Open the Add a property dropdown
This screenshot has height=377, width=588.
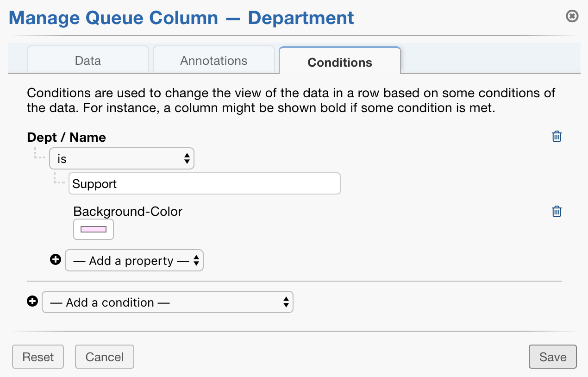[x=134, y=260]
